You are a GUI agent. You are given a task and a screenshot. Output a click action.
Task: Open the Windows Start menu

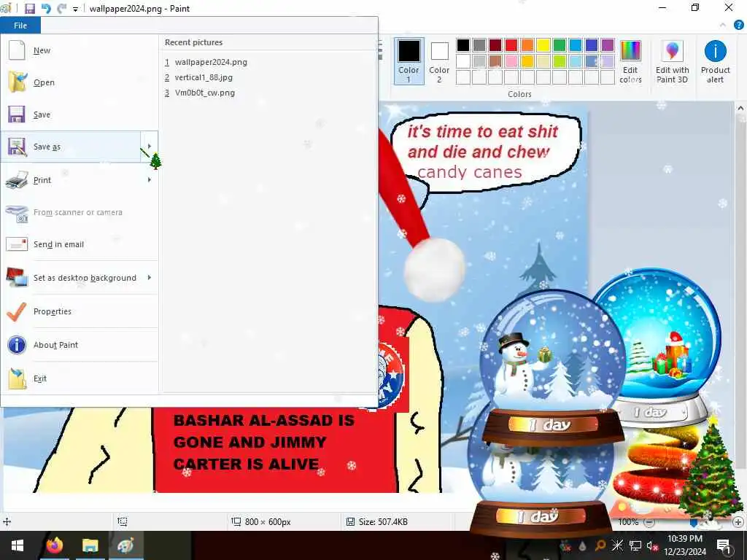pyautogui.click(x=18, y=545)
